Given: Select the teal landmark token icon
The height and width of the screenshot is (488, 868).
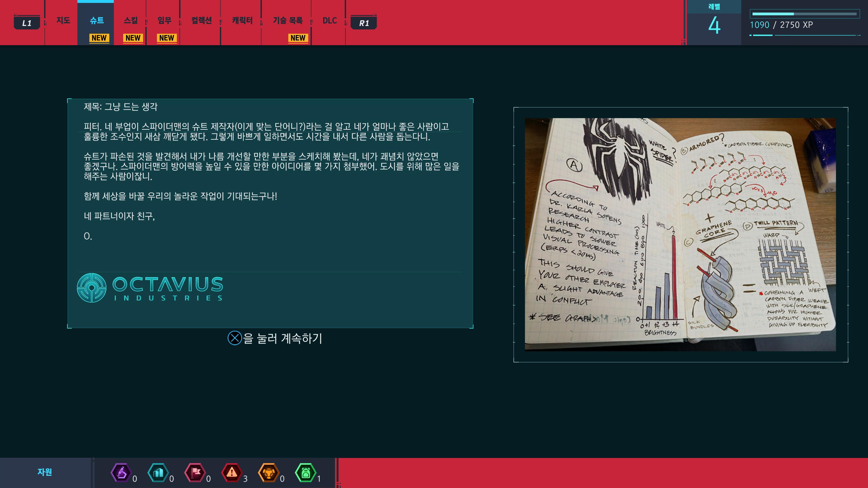Looking at the screenshot, I should (158, 473).
